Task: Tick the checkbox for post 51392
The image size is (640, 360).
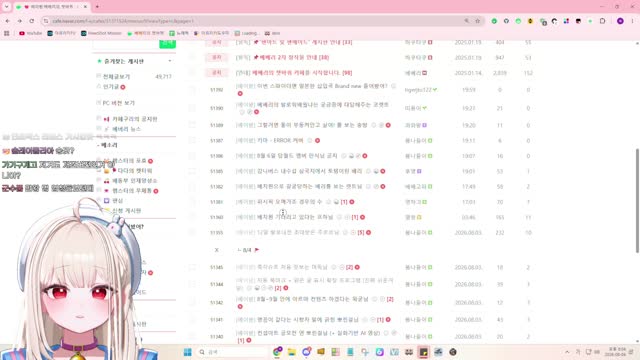Action: [192, 90]
